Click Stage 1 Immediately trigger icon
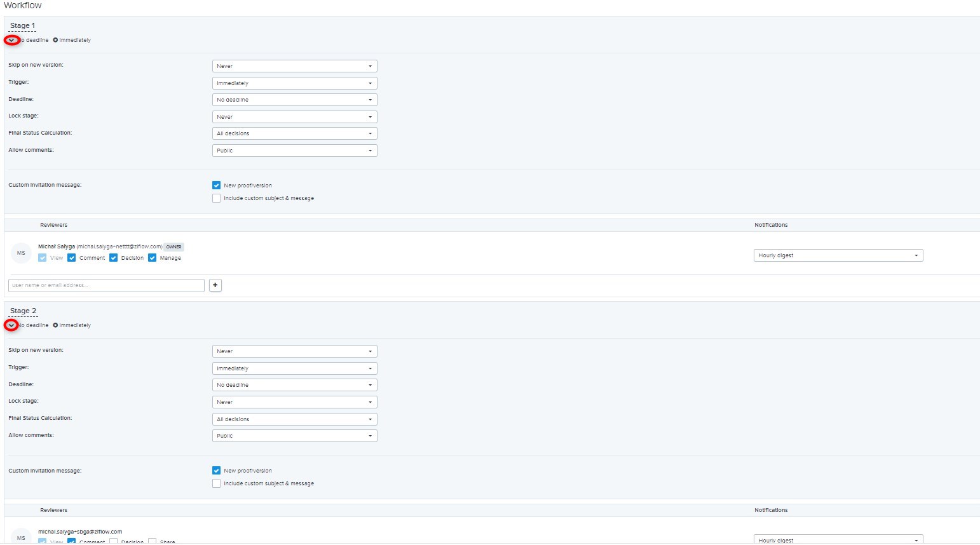The image size is (980, 545). pyautogui.click(x=55, y=40)
